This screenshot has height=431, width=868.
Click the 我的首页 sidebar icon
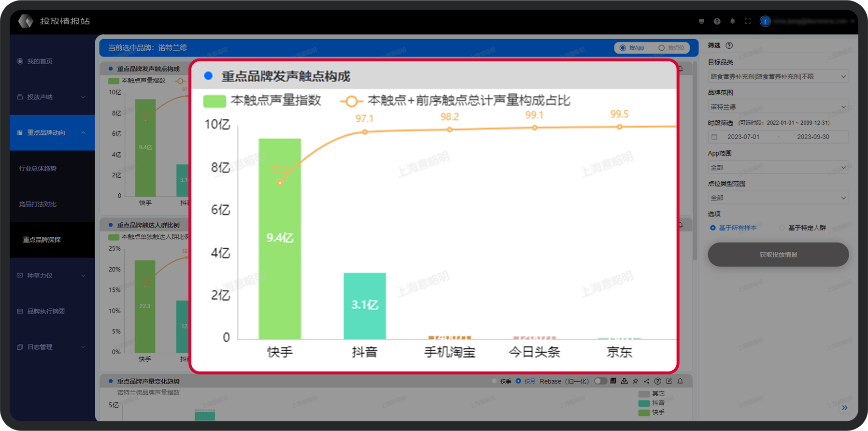tap(20, 61)
